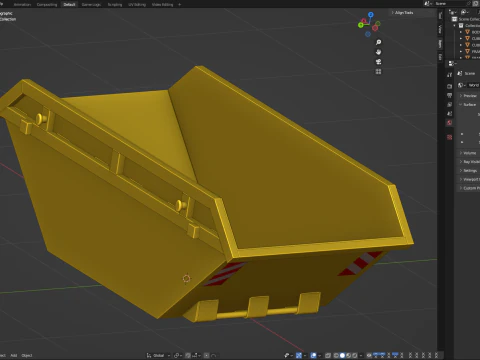The image size is (480, 360).
Task: Open the Edit tab in the viewport sidebar
Action: 440,57
